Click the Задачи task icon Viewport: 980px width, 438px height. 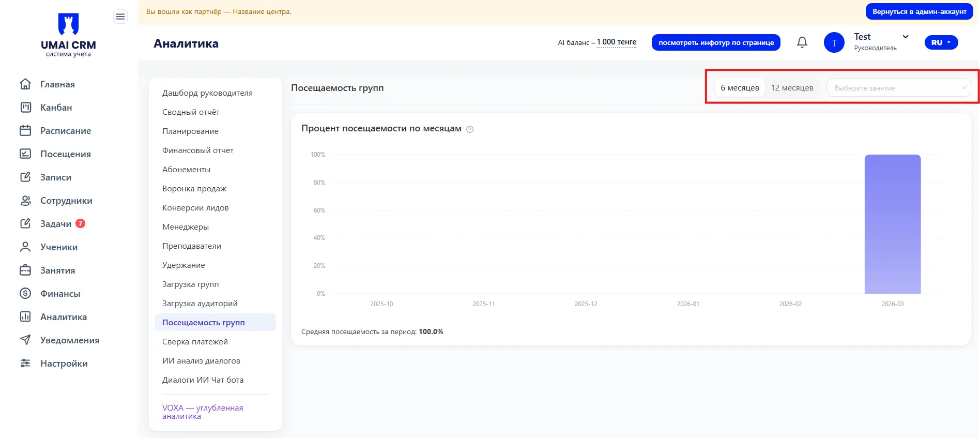pos(25,223)
